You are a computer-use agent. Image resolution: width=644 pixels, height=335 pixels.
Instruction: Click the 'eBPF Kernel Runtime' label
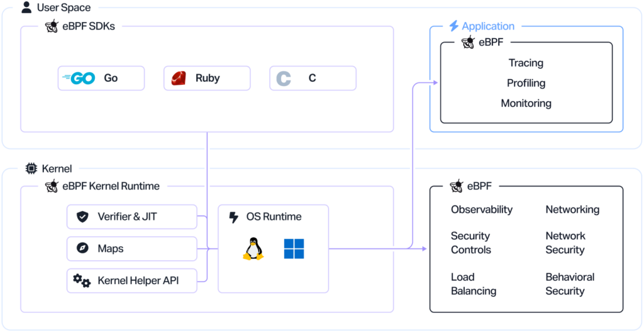pyautogui.click(x=111, y=186)
